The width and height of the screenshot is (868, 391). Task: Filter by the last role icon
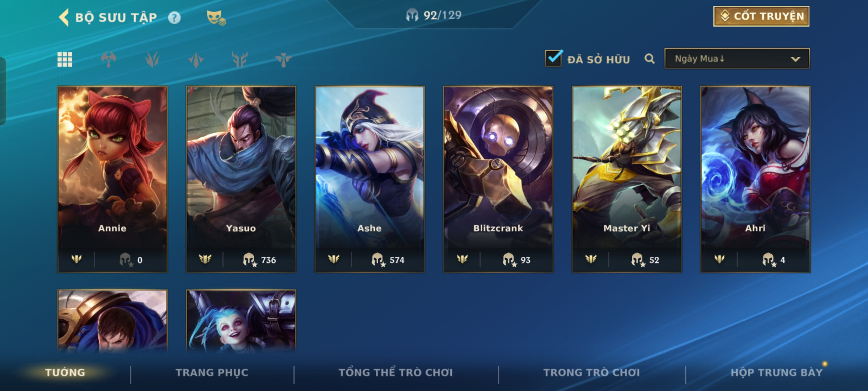click(x=283, y=59)
